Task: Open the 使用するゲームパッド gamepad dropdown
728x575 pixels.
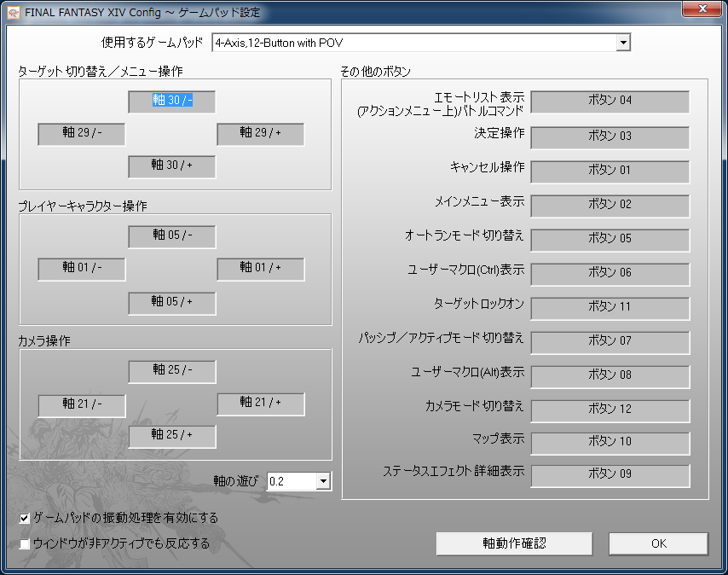Action: (623, 43)
